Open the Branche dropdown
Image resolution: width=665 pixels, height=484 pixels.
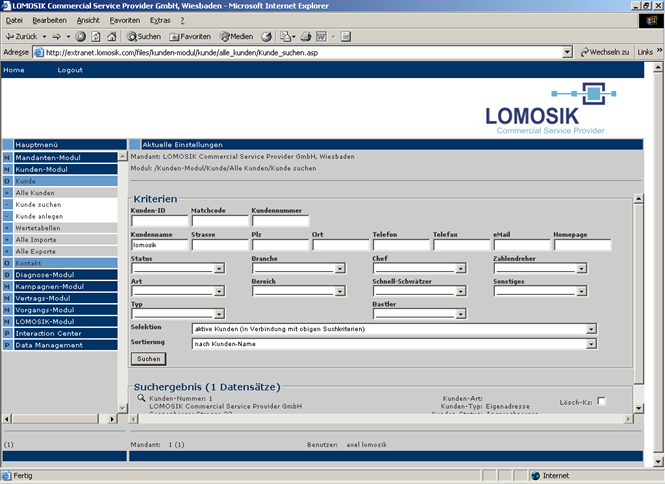(299, 268)
